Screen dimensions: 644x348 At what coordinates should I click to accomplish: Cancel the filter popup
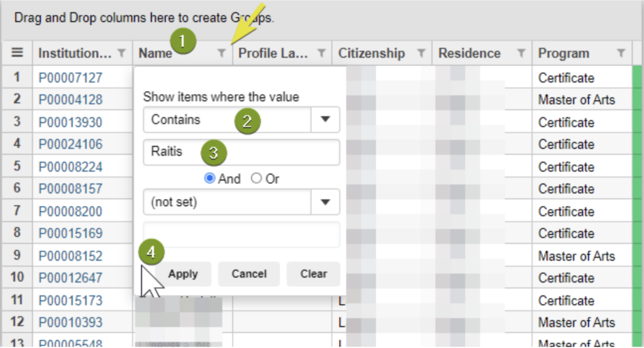coord(249,274)
